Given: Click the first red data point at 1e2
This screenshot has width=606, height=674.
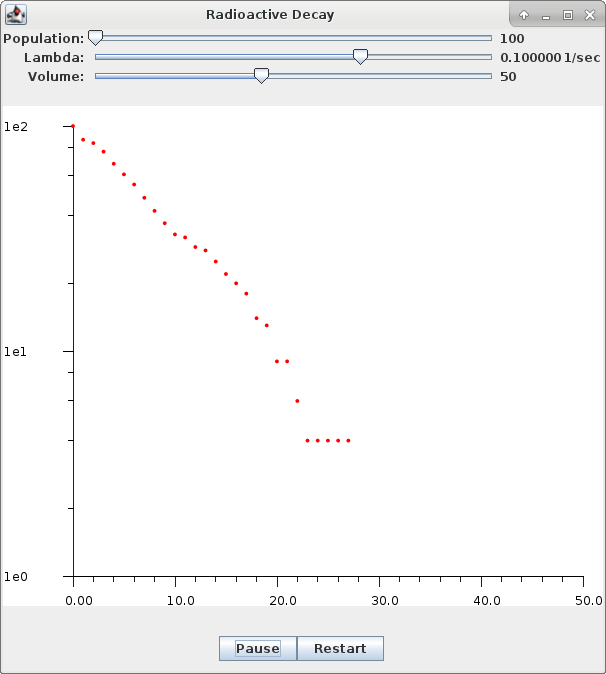Looking at the screenshot, I should coord(73,126).
